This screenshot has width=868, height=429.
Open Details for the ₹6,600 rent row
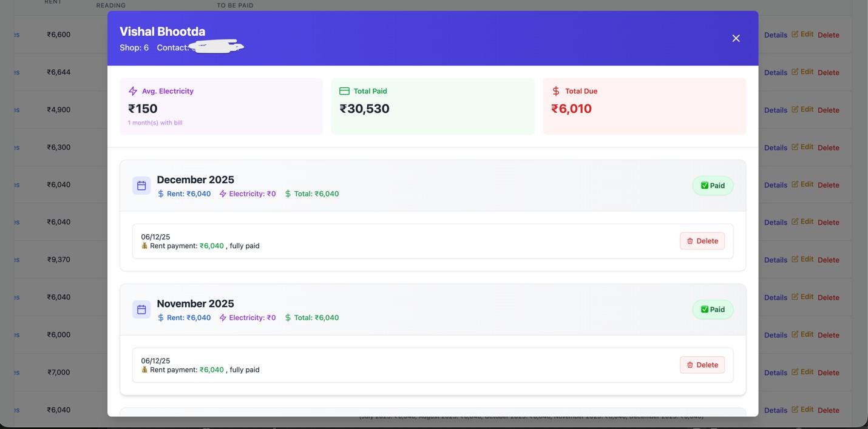pos(775,35)
